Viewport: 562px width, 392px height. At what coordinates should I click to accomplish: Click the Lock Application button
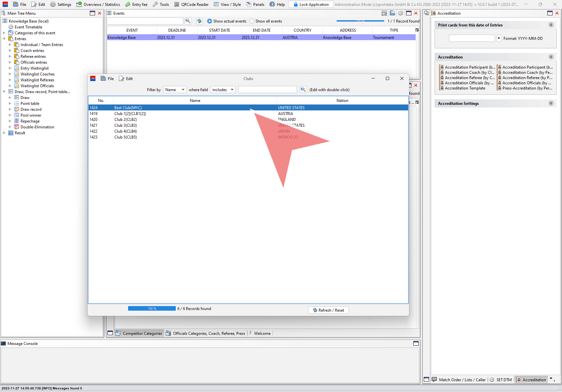pos(311,4)
